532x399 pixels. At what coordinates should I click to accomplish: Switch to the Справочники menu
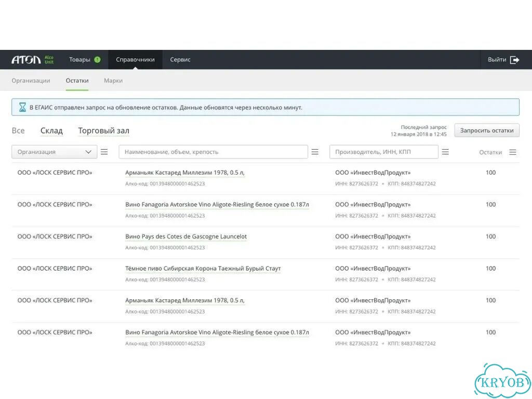135,60
